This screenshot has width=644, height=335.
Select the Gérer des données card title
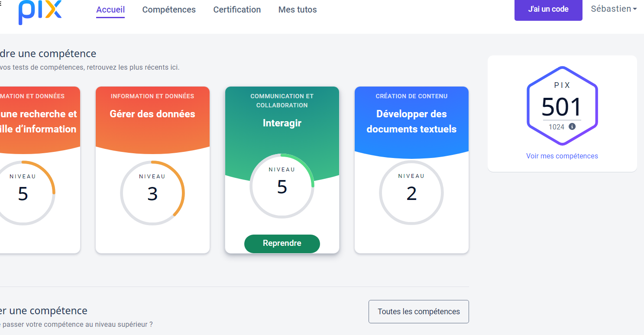(152, 114)
